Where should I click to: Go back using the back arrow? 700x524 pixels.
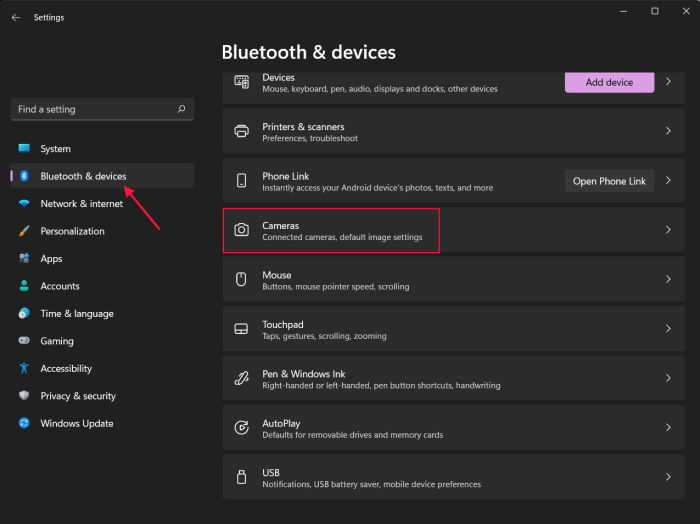(16, 17)
